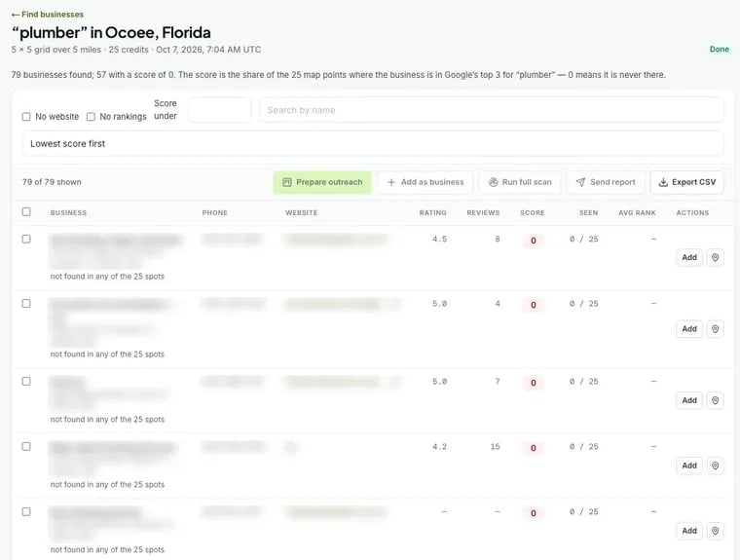Open map pin for the 8-review business
The height and width of the screenshot is (560, 740).
point(715,257)
